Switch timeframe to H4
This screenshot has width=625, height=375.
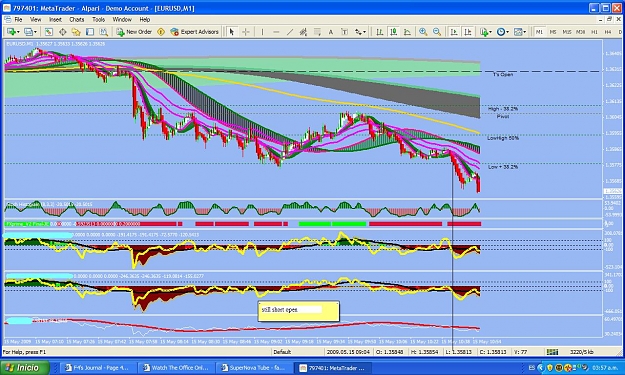pos(608,32)
